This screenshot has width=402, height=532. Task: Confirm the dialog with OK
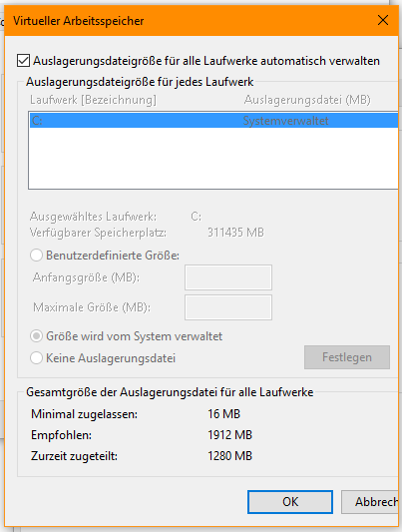pyautogui.click(x=290, y=502)
